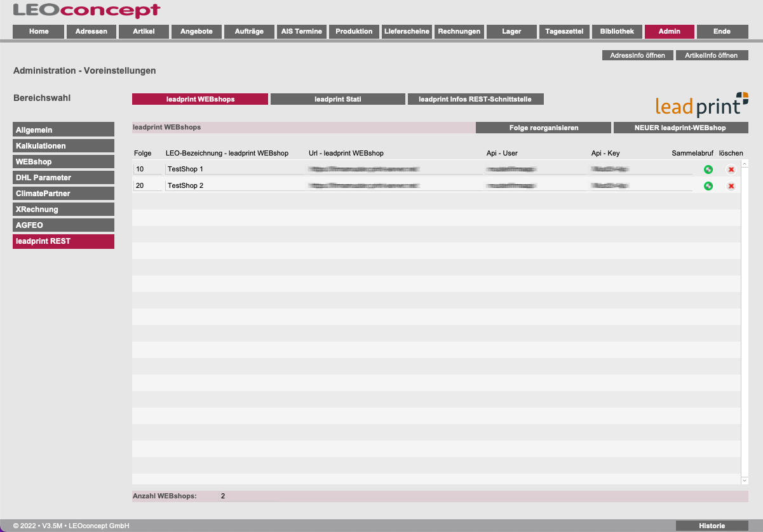
Task: Click the TestShop 1 name field
Action: [234, 169]
